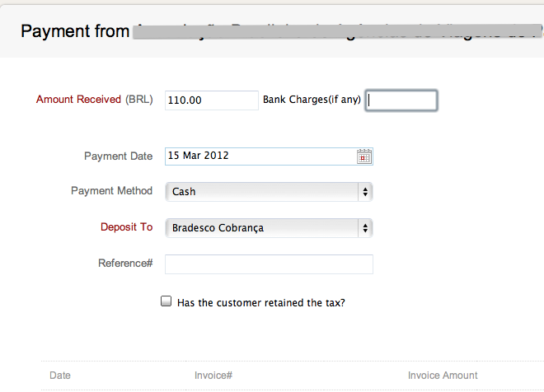Expand the Payment Method dropdown showing Cash
Screen dimensions: 544x392
pyautogui.click(x=269, y=192)
